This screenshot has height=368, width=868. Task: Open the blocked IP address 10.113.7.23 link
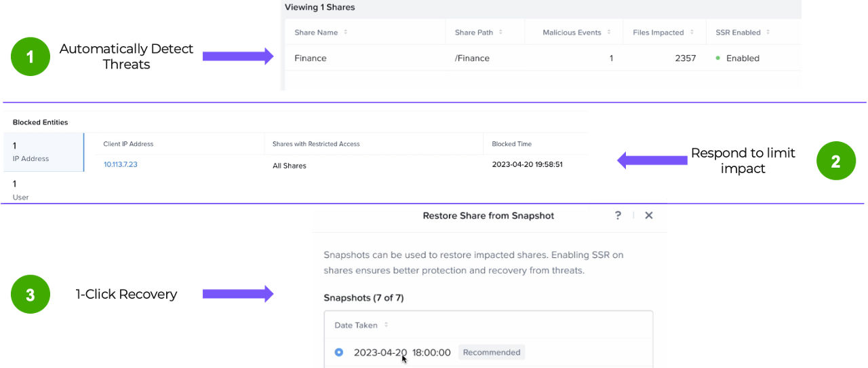coord(120,164)
